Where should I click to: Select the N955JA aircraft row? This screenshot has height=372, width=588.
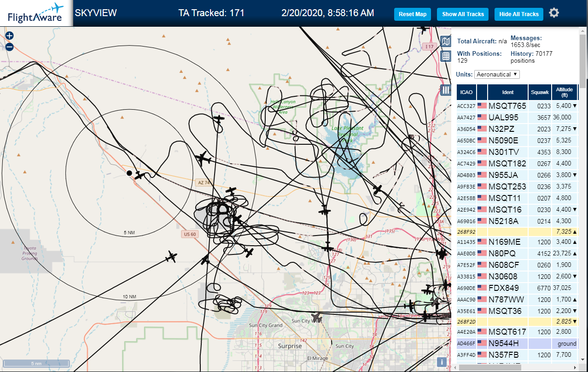click(x=517, y=175)
